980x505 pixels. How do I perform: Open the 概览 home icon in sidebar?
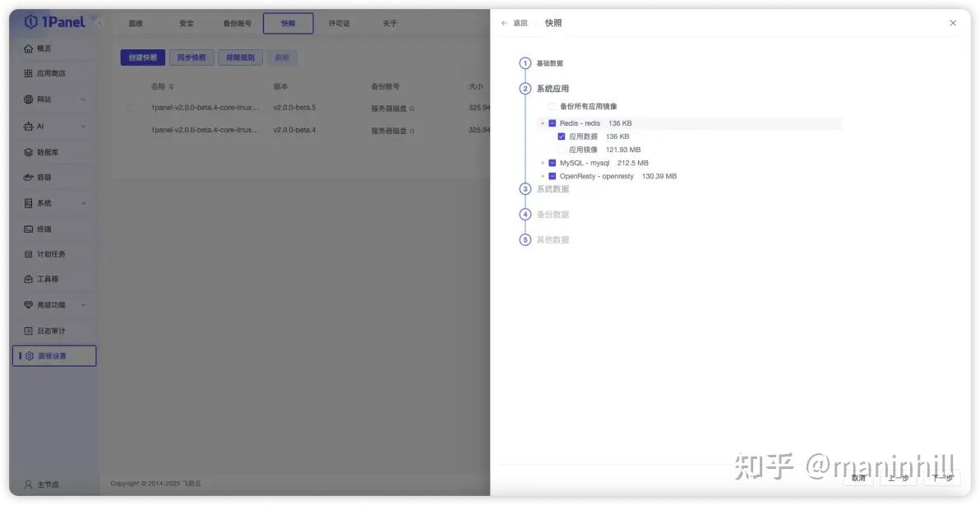(28, 49)
